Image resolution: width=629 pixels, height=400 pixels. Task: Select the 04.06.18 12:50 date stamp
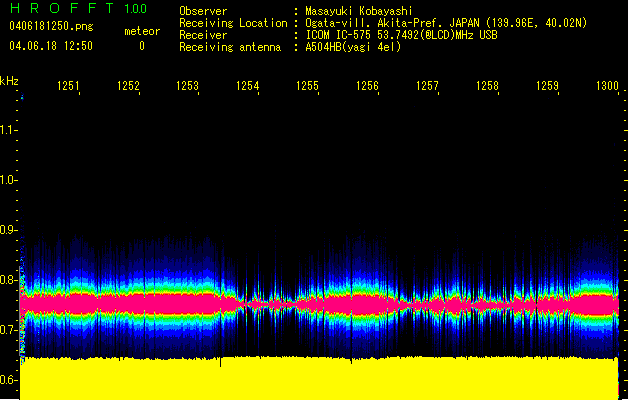pyautogui.click(x=51, y=45)
